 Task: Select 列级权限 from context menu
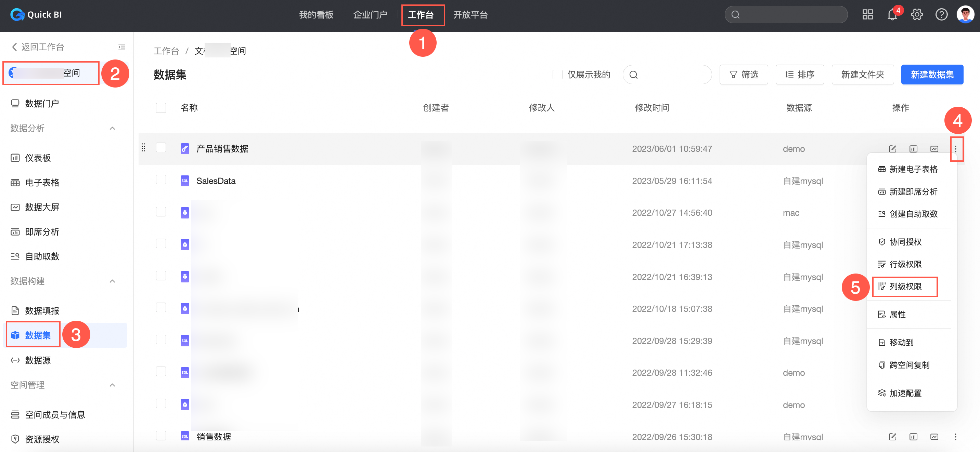coord(905,286)
